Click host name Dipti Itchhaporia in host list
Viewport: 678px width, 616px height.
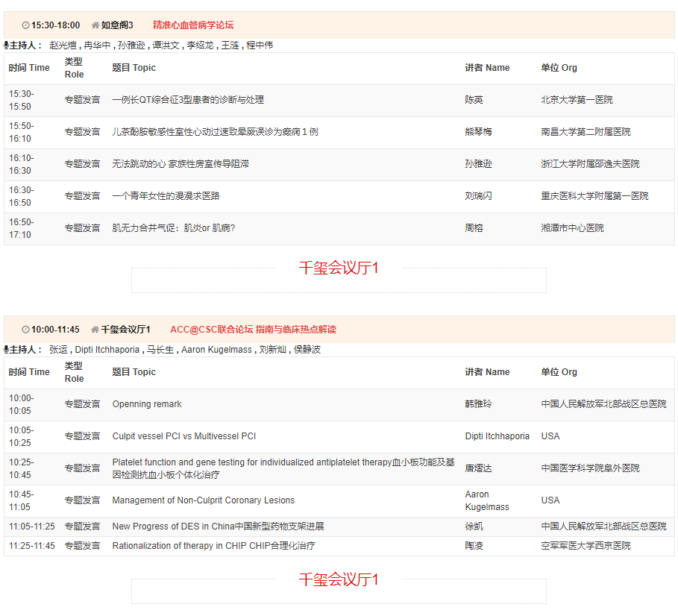coord(107,350)
